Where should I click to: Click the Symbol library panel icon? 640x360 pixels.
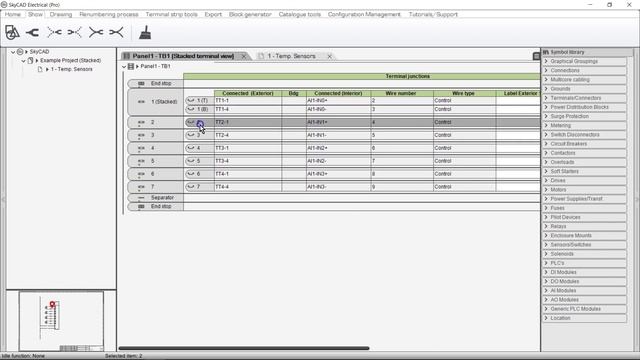pyautogui.click(x=546, y=52)
